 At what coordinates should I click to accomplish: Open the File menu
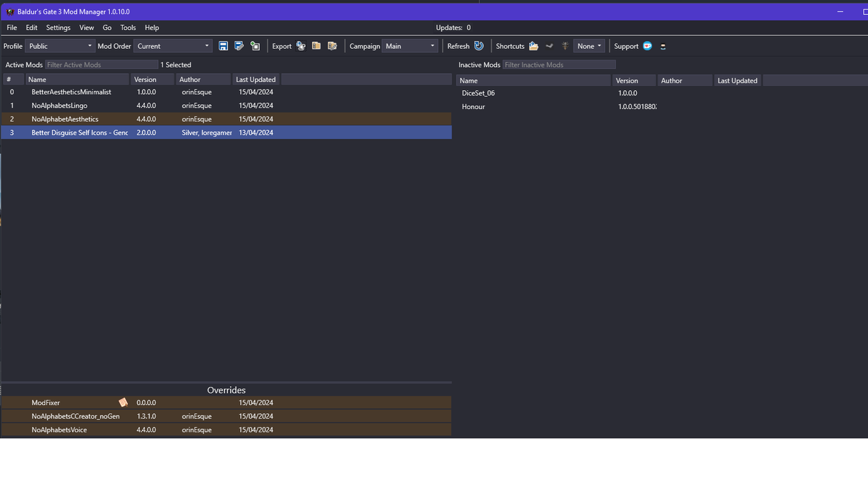tap(12, 28)
